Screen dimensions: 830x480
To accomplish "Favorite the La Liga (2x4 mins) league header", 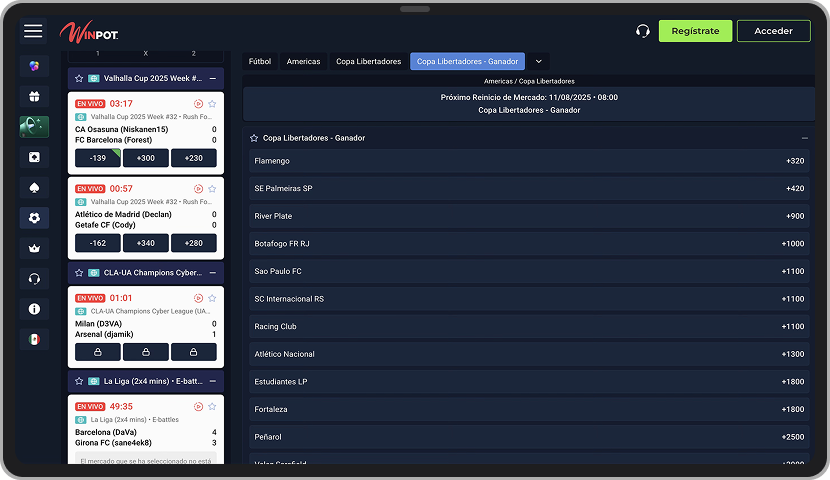I will (x=79, y=381).
